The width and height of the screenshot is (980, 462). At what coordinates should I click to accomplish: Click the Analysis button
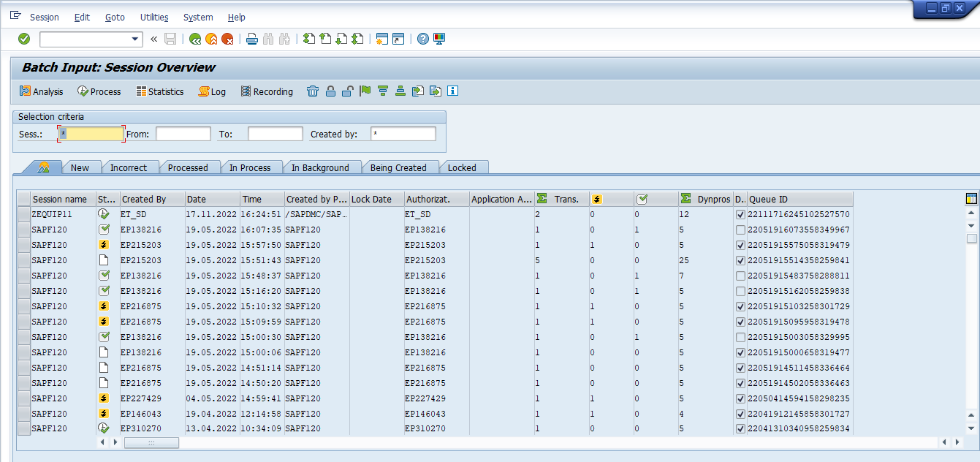pyautogui.click(x=41, y=91)
